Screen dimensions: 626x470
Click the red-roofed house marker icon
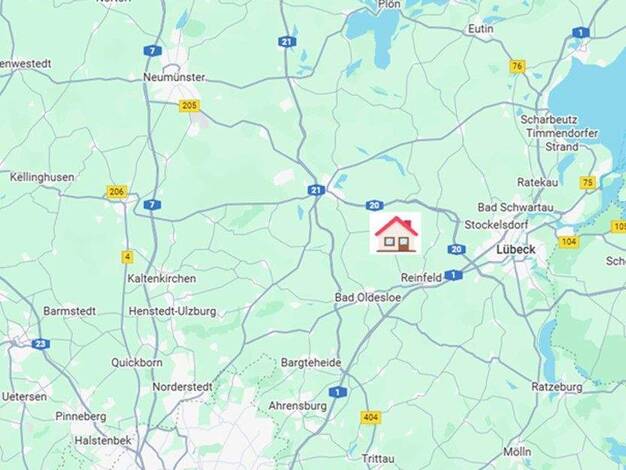point(395,233)
